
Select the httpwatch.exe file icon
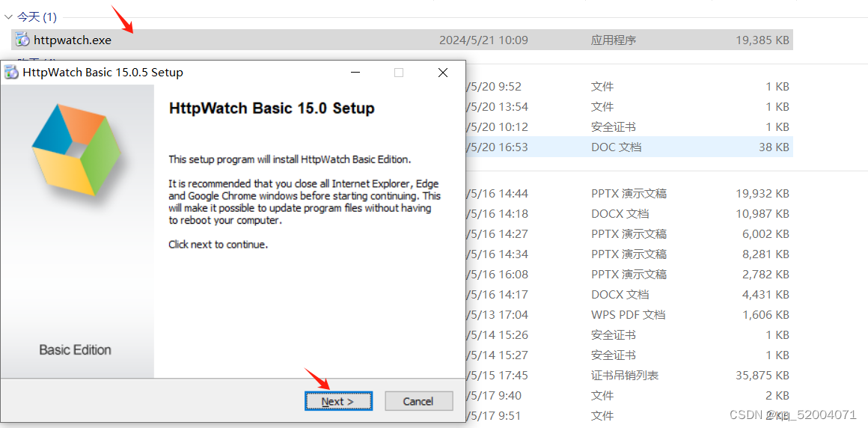tap(22, 40)
